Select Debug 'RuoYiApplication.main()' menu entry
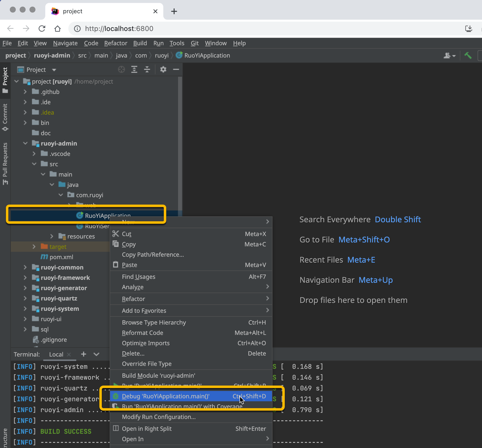 [x=166, y=396]
